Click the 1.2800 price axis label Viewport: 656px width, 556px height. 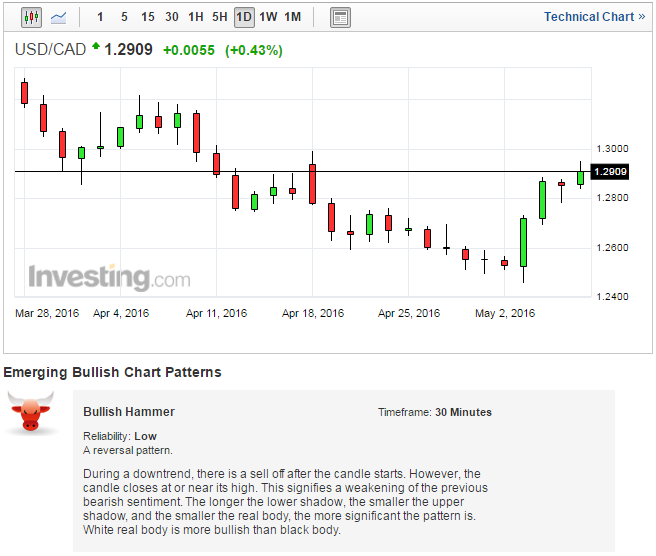point(612,198)
